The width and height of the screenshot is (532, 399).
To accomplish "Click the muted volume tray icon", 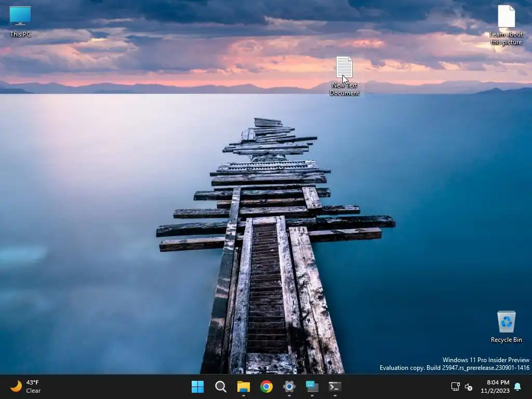I will [x=469, y=387].
